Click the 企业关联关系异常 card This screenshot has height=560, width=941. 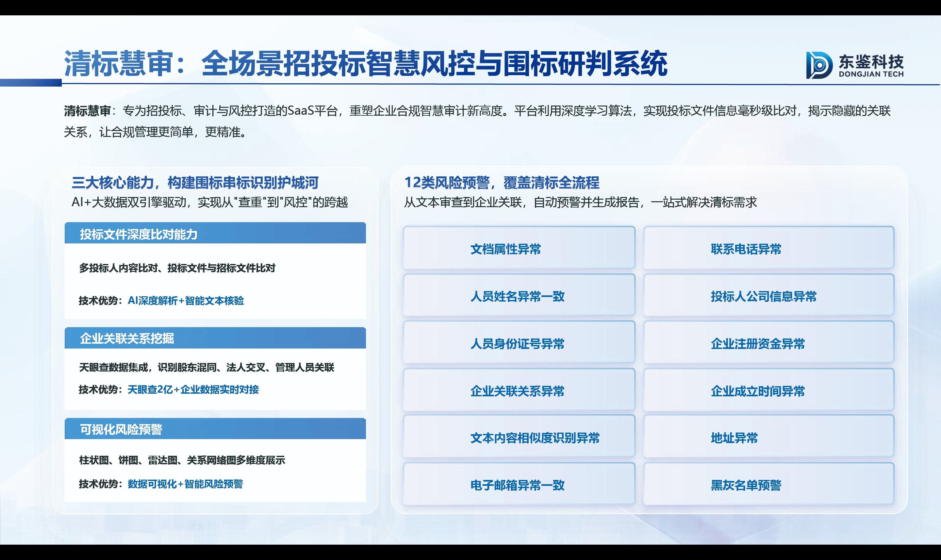pyautogui.click(x=519, y=389)
